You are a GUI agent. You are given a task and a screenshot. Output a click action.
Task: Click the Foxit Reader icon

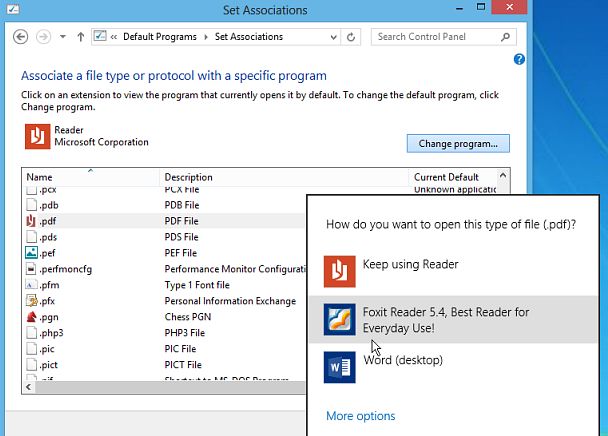[x=340, y=320]
